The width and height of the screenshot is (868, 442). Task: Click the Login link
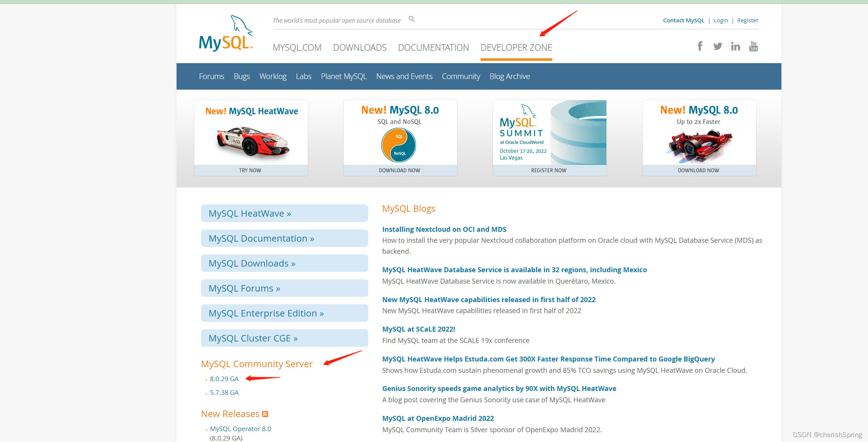(x=721, y=20)
